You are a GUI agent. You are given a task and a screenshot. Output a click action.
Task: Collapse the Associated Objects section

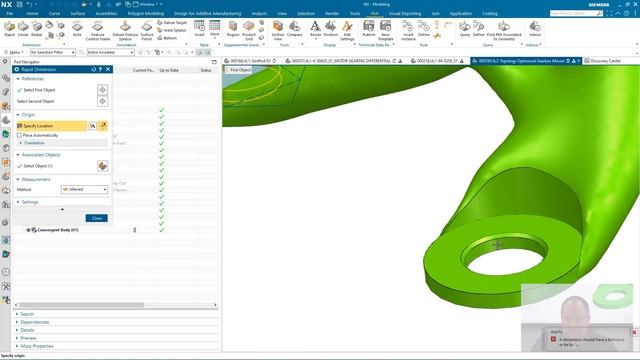coord(18,155)
